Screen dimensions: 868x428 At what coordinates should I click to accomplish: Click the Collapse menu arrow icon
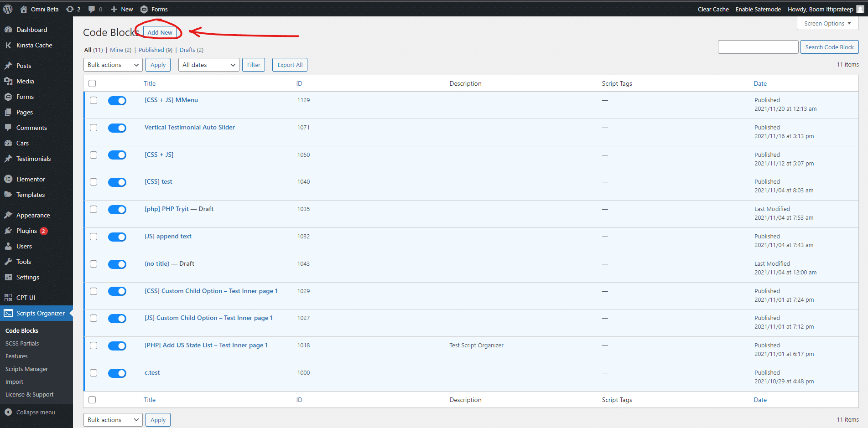point(8,412)
